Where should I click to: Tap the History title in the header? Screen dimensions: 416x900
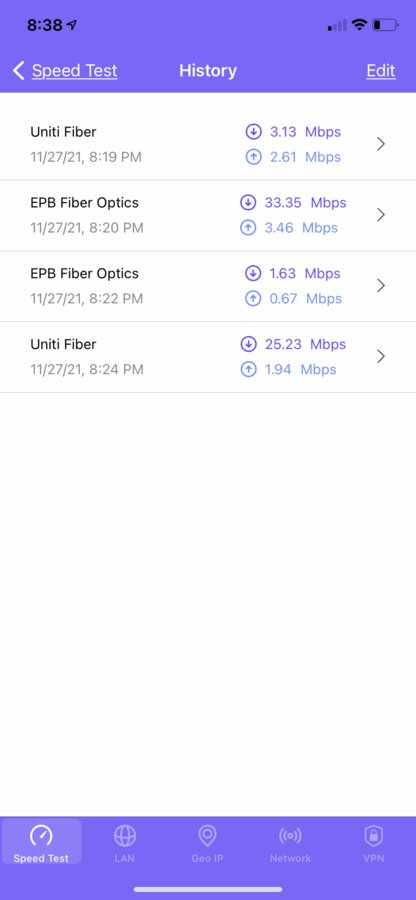(x=208, y=71)
